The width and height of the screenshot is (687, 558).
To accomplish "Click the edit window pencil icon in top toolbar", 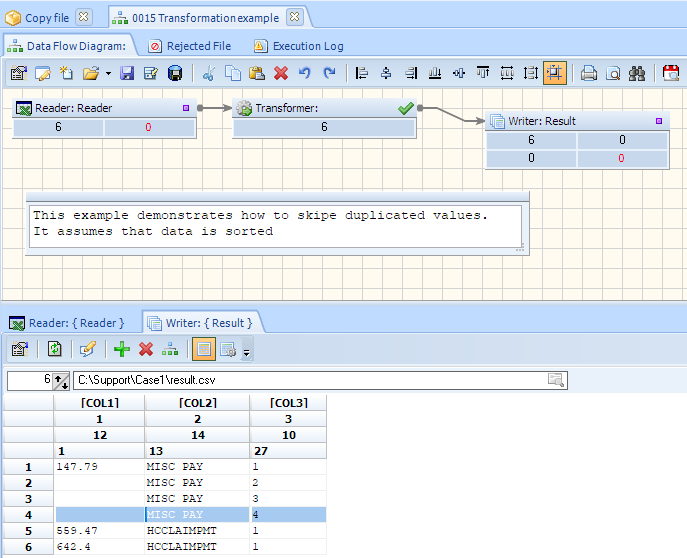I will click(x=42, y=73).
